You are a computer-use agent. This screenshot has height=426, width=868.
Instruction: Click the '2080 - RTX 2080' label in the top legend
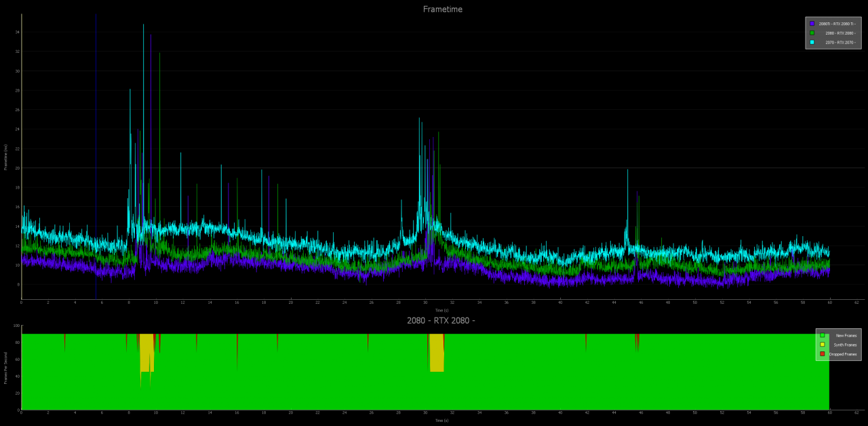tap(840, 33)
